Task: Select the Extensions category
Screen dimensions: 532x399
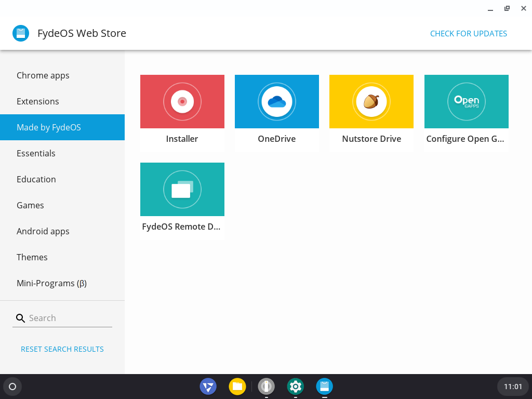Action: click(62, 101)
